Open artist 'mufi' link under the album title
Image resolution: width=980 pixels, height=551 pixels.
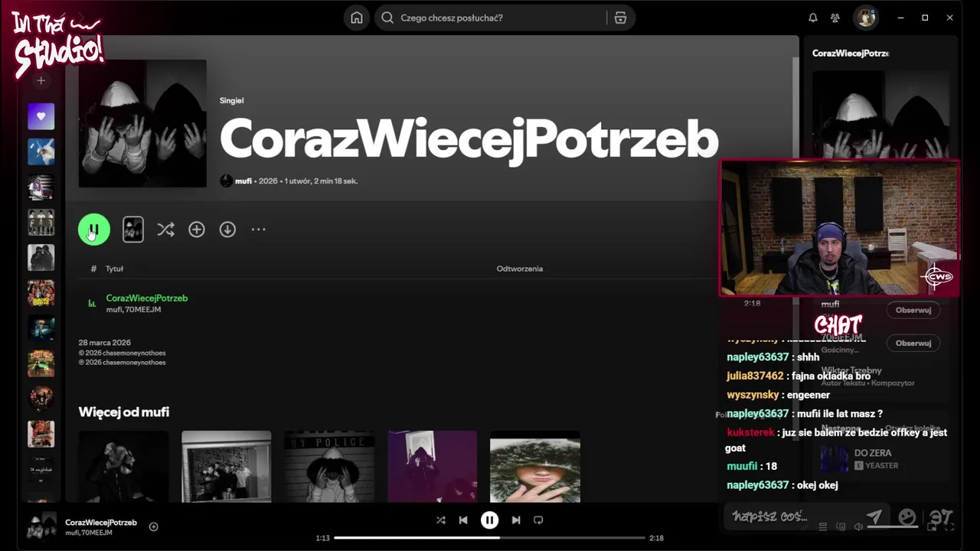click(243, 181)
